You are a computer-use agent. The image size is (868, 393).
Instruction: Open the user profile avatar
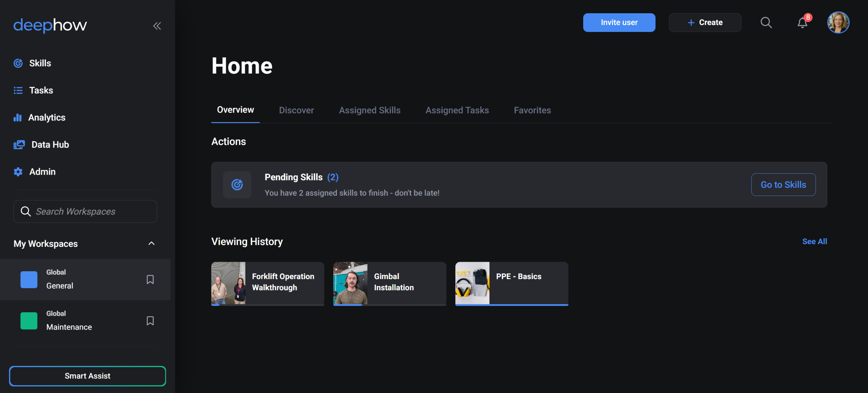838,23
